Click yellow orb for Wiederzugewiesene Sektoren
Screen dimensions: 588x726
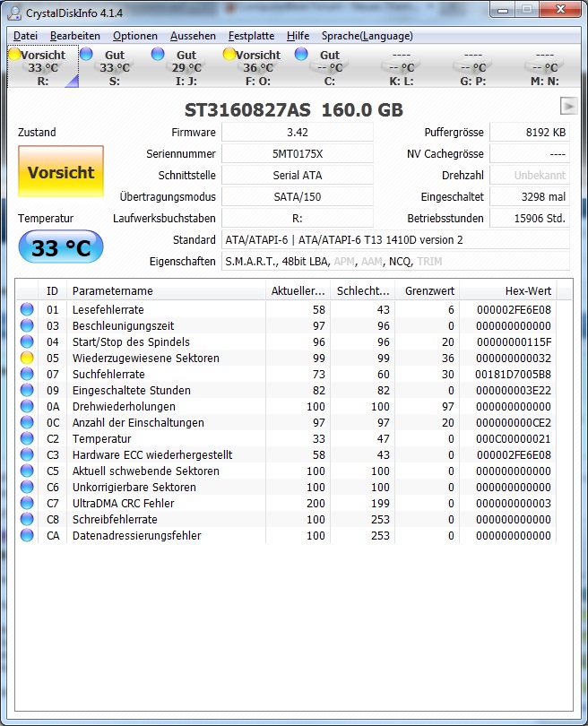click(x=27, y=358)
